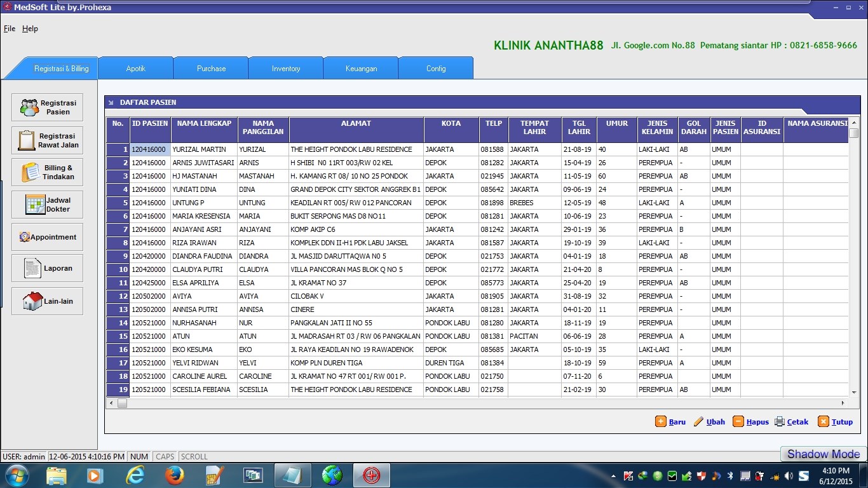Click the horizontal scrollbar right arrow
The image size is (868, 488).
point(843,403)
